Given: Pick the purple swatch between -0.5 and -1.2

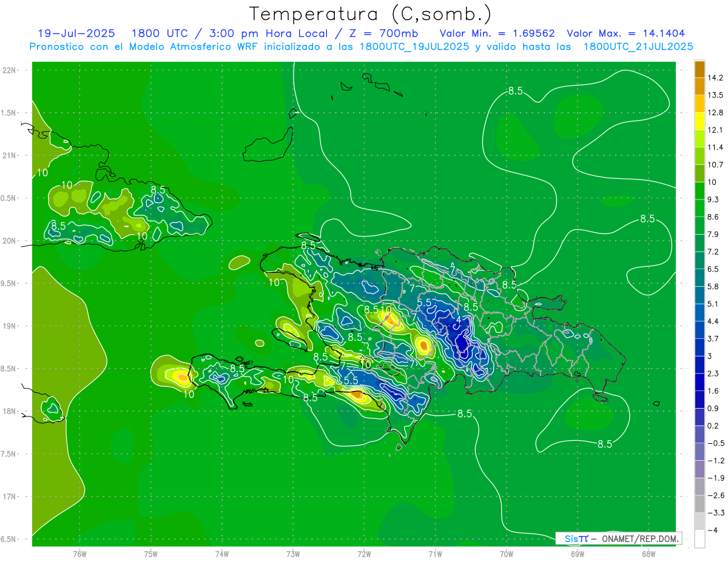Looking at the screenshot, I should 699,452.
